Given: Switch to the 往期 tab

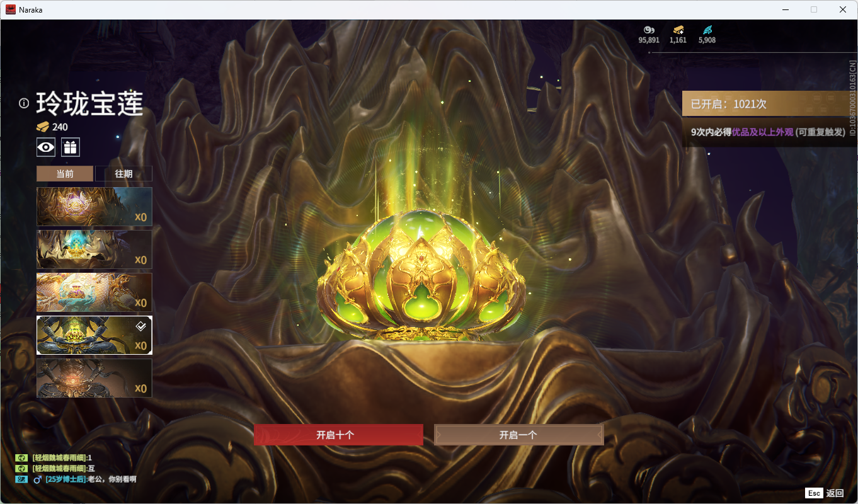Looking at the screenshot, I should point(123,174).
